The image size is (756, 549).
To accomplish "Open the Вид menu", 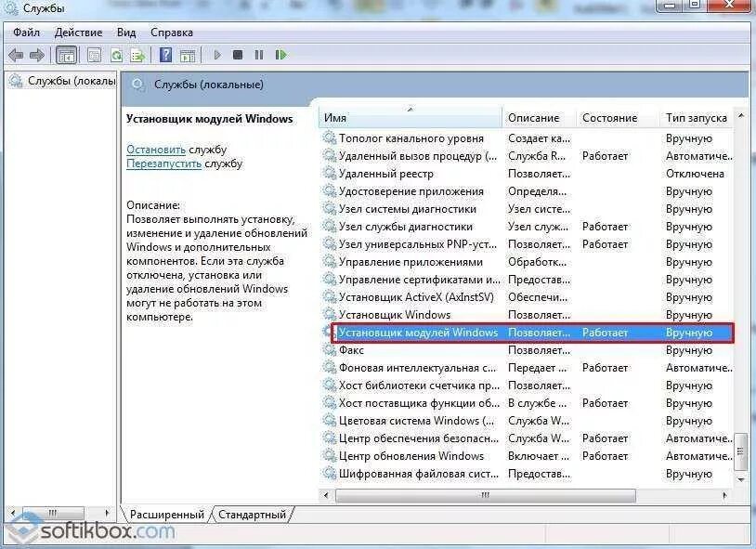I will [126, 33].
